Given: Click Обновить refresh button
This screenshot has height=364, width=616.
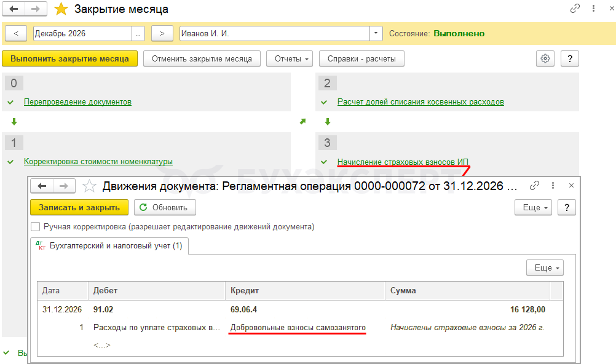Looking at the screenshot, I should (165, 208).
